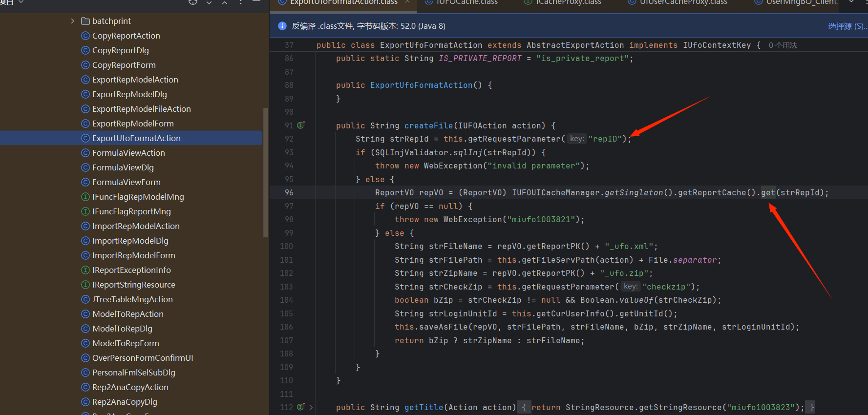Click the implements gutter icon on line 112
This screenshot has width=868, height=415.
click(301, 407)
